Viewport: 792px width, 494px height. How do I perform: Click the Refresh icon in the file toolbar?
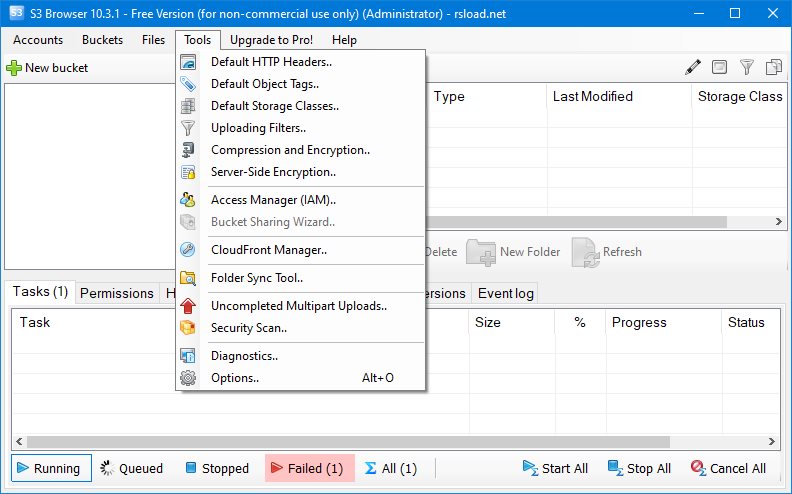(585, 252)
